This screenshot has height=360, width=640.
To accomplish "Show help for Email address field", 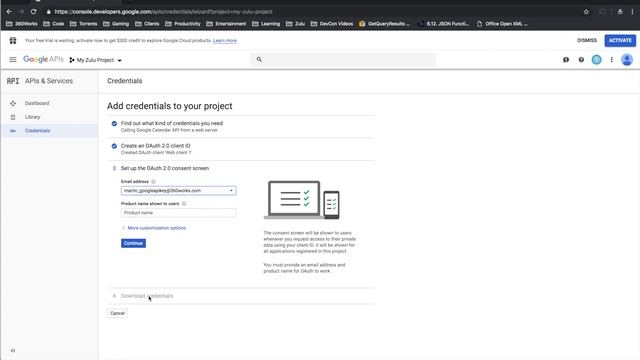I will coord(153,181).
